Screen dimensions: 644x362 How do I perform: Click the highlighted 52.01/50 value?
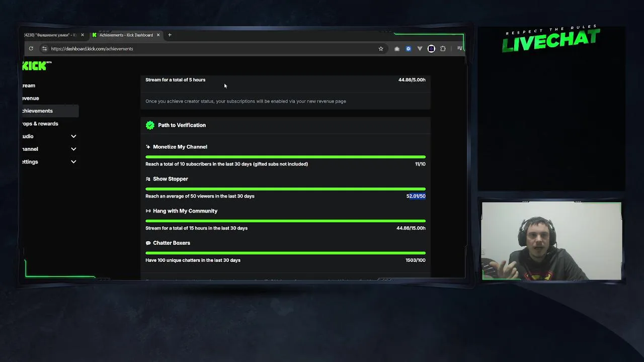coord(416,196)
